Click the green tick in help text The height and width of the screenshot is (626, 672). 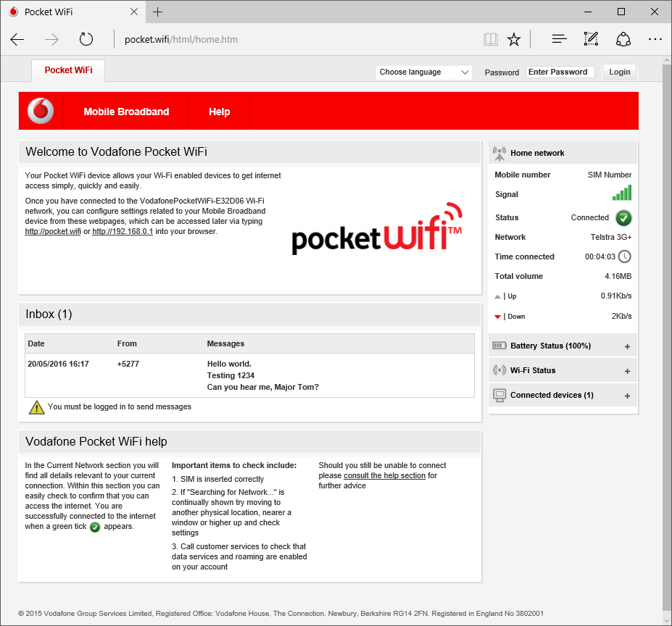[x=95, y=527]
